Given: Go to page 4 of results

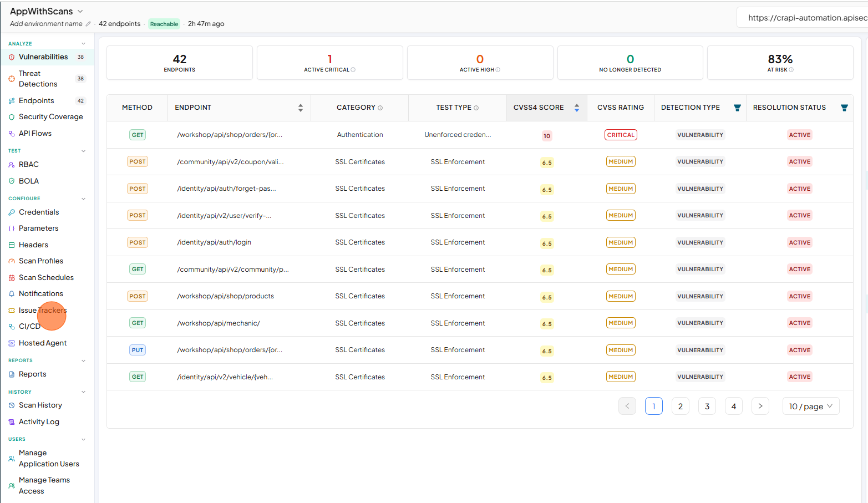Looking at the screenshot, I should click(x=734, y=407).
